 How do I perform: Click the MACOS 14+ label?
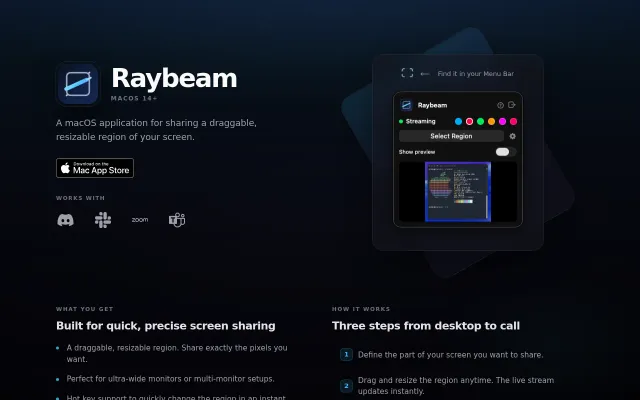point(134,98)
